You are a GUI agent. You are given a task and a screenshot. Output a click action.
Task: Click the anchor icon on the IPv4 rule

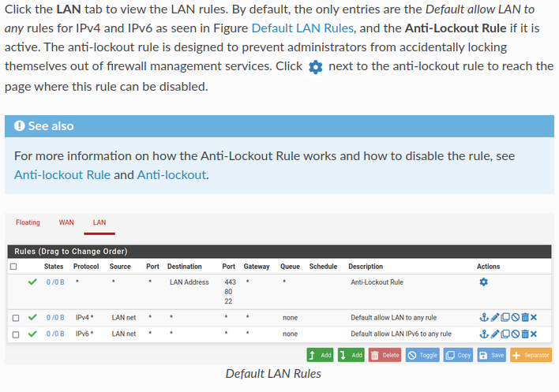point(484,318)
